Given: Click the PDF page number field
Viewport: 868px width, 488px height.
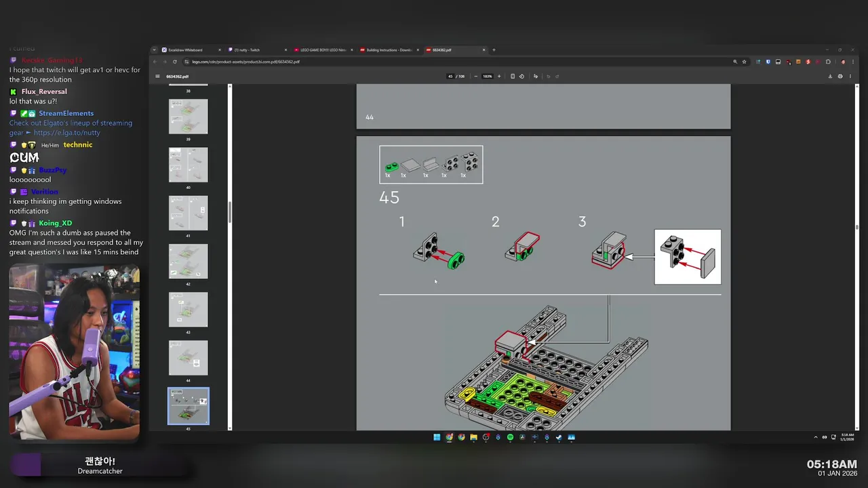Looking at the screenshot, I should 450,76.
